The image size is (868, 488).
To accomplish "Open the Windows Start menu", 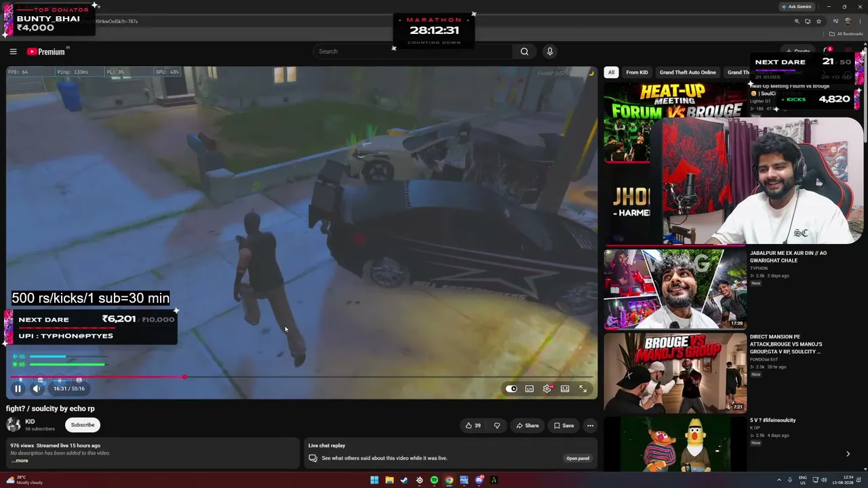I will [x=374, y=481].
